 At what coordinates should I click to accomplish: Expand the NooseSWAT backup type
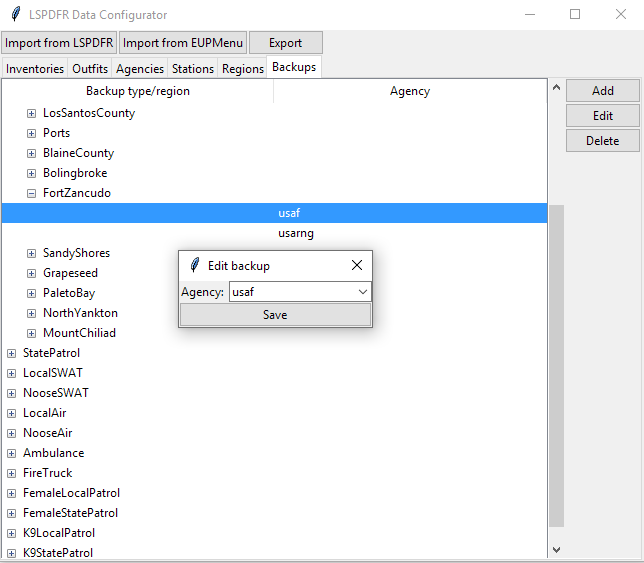12,393
